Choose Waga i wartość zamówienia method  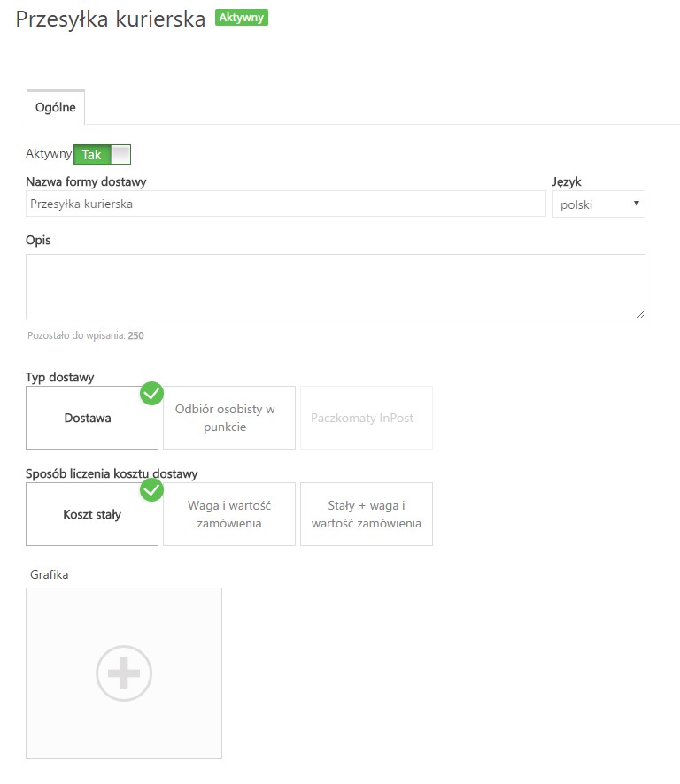click(229, 514)
